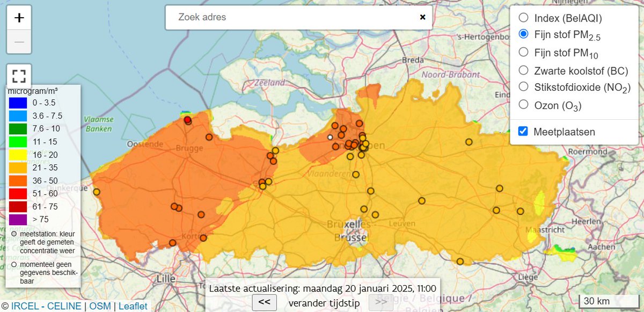Click the 11 - 15 bright green swatch
Image resolution: width=644 pixels, height=312 pixels.
coord(17,142)
